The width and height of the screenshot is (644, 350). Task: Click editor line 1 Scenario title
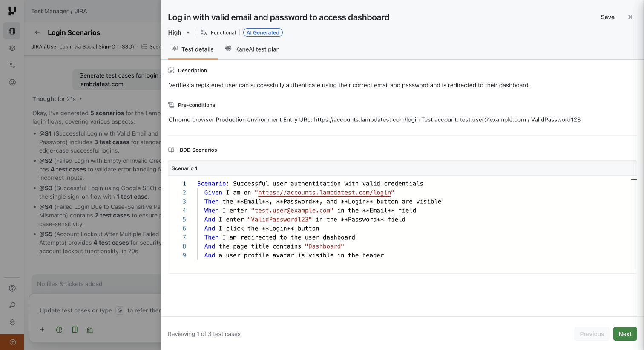(310, 184)
